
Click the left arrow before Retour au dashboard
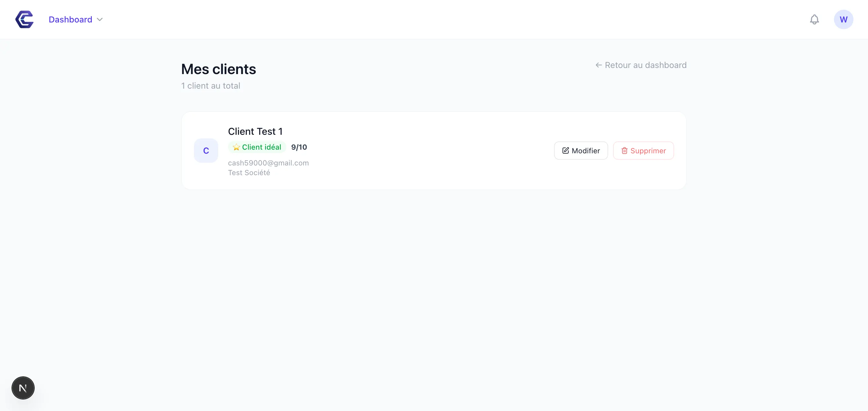click(599, 65)
